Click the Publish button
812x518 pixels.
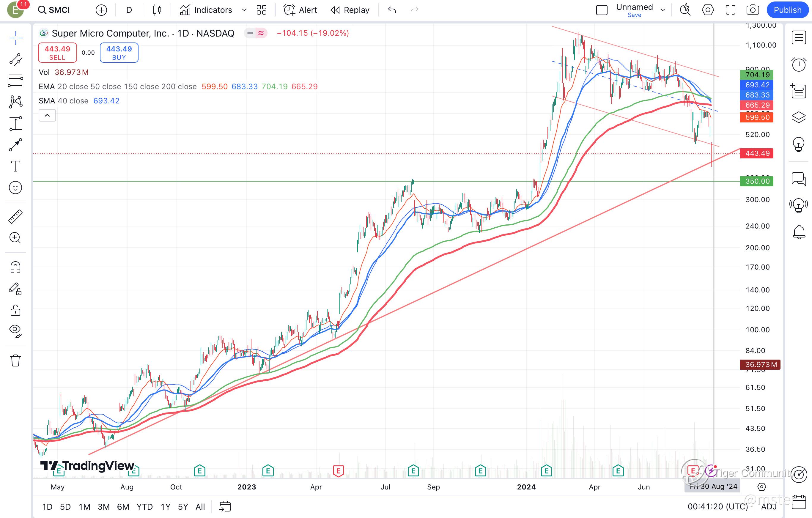(787, 10)
